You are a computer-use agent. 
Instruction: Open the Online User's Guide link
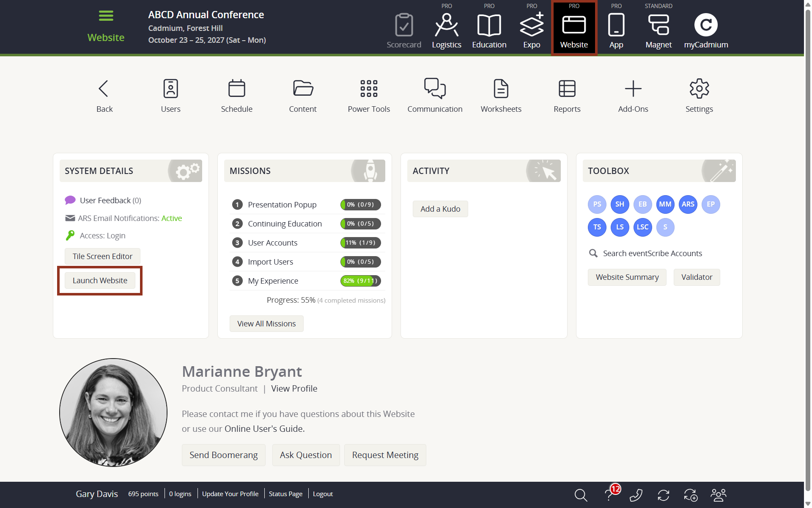coord(263,428)
